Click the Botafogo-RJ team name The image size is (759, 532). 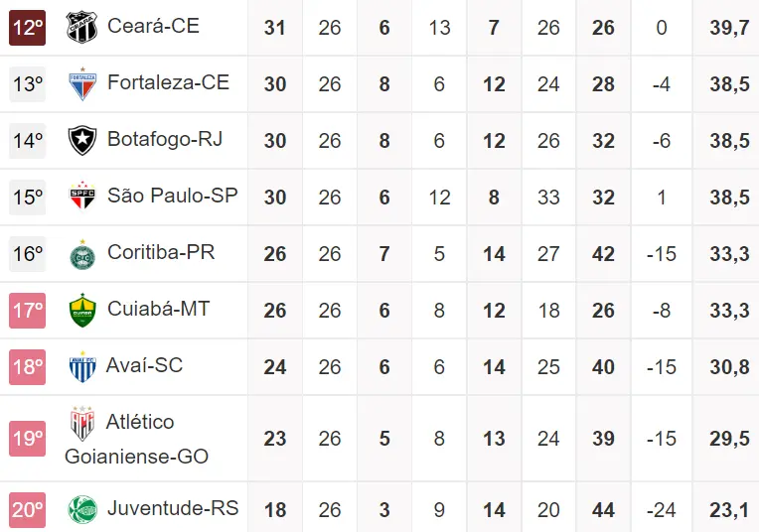[x=165, y=139]
